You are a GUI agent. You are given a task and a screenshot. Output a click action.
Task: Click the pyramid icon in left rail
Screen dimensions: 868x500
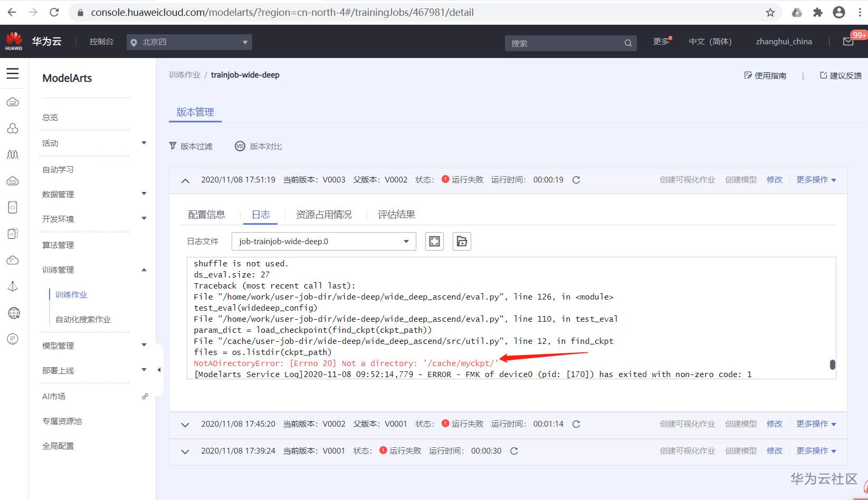[13, 286]
